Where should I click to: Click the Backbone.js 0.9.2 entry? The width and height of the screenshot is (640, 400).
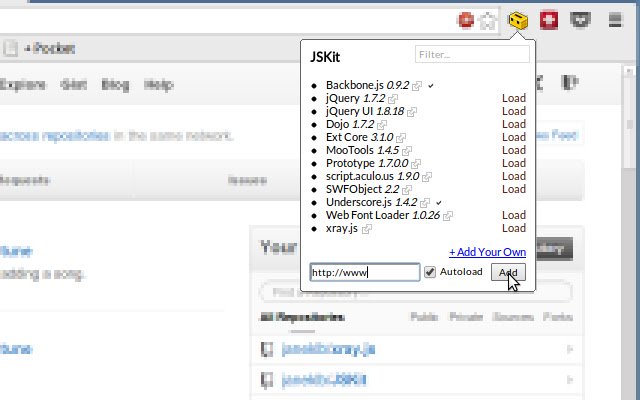pos(367,85)
